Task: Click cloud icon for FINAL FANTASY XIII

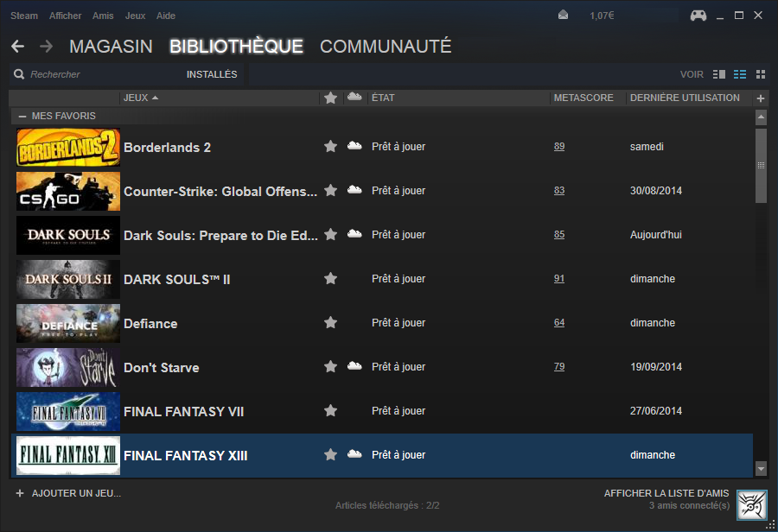Action: coord(354,453)
